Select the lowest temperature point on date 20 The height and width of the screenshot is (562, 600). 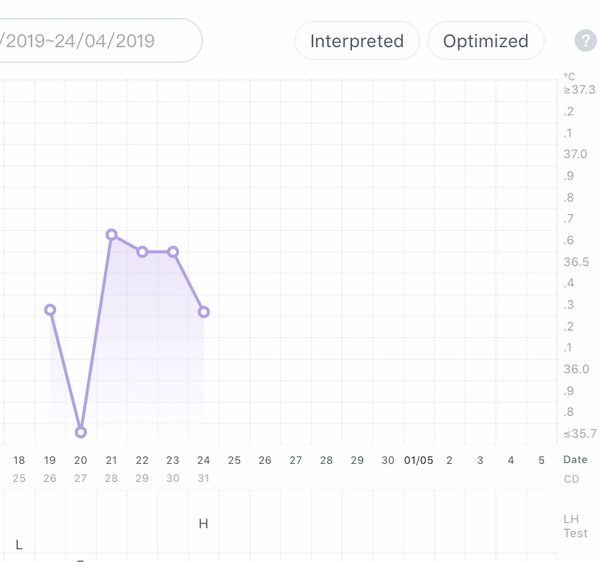point(81,432)
